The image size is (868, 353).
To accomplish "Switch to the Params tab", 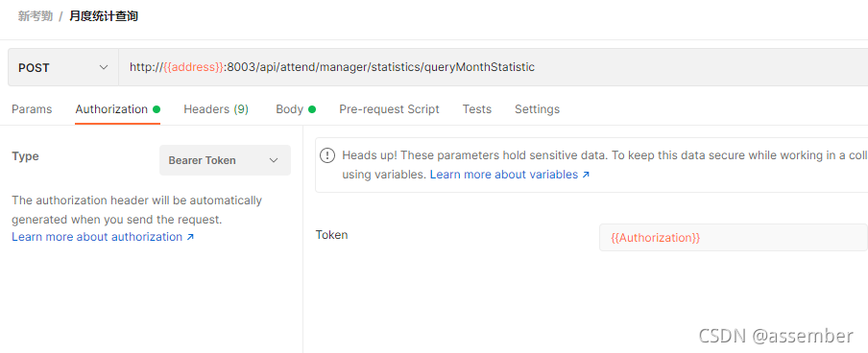I will tap(32, 109).
